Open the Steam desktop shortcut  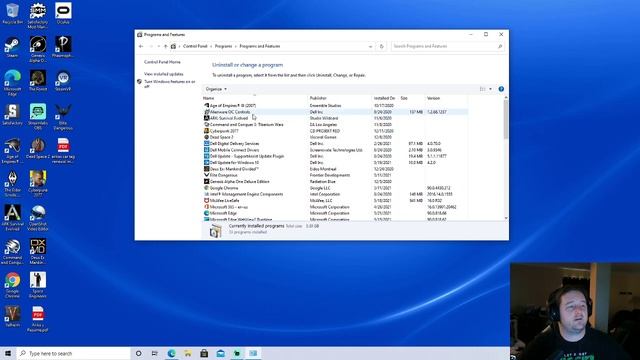click(12, 47)
